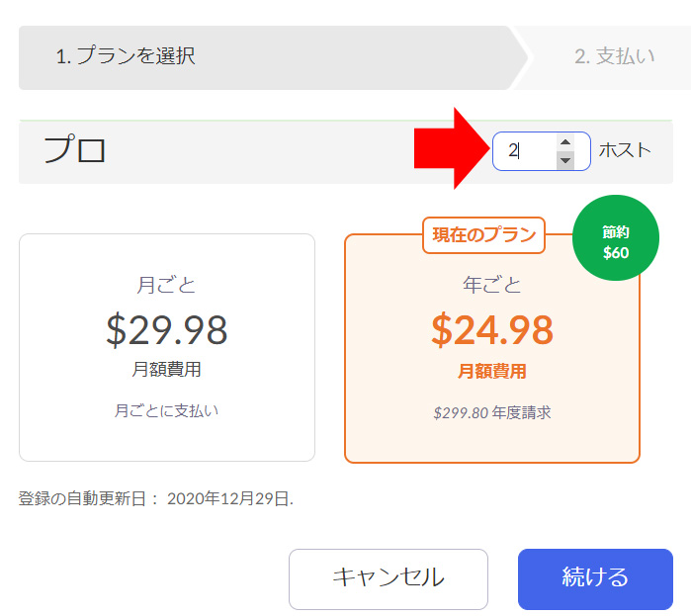Click the orange $24.98 price
691x616 pixels.
(491, 331)
